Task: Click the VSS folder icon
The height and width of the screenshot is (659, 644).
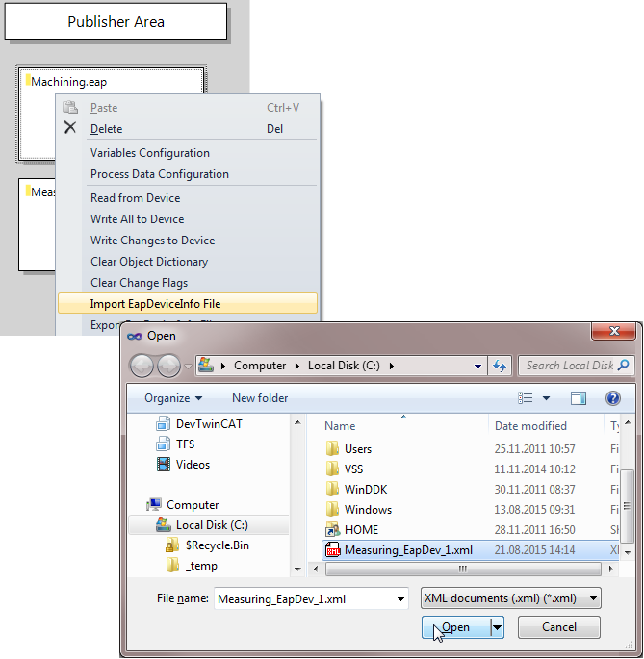Action: (x=332, y=469)
